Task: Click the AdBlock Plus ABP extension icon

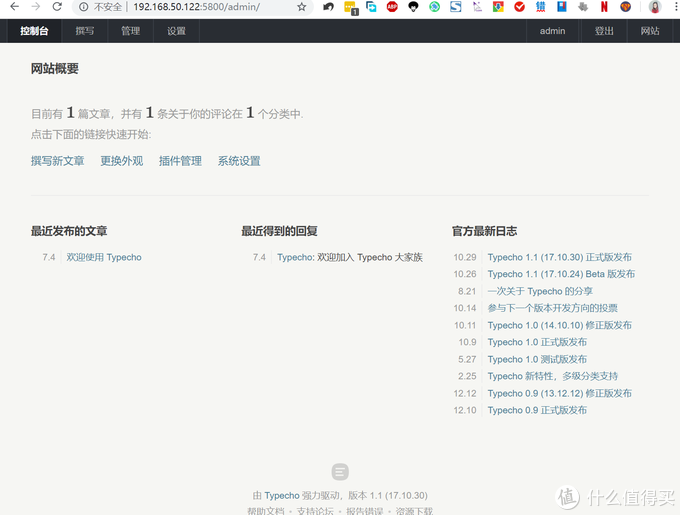Action: tap(392, 7)
